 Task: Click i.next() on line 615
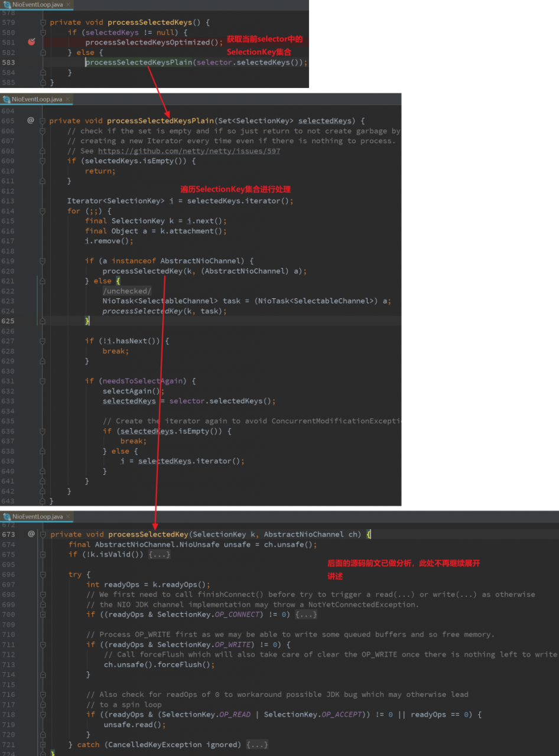[205, 221]
